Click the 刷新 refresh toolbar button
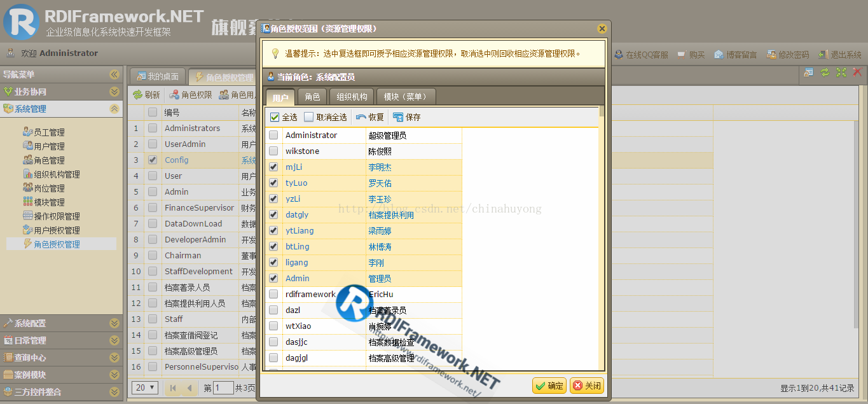The height and width of the screenshot is (404, 868). [146, 95]
